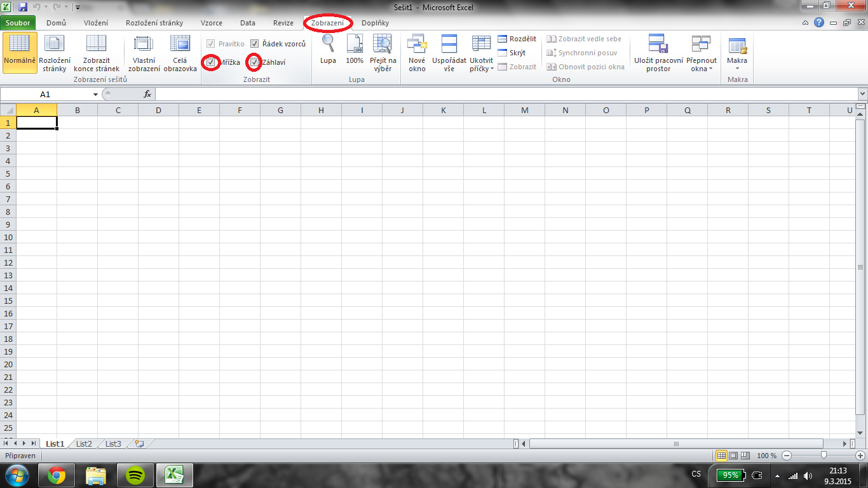Click Zobrazit konce stránek icon
This screenshot has height=488, width=868.
[x=96, y=44]
